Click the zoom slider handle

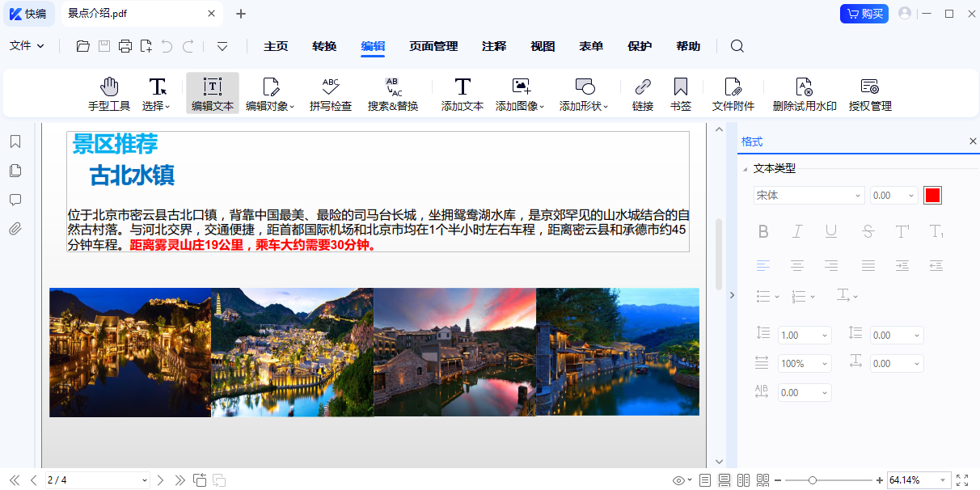(813, 480)
